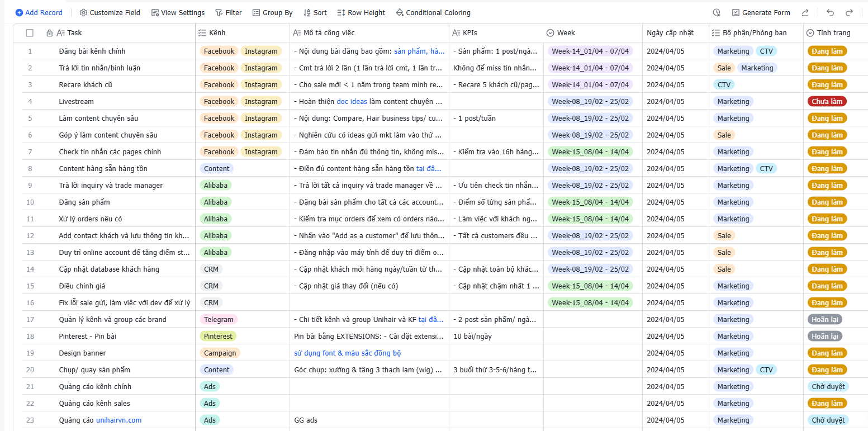The width and height of the screenshot is (868, 431).
Task: Open 'Hoãn lại' status in Quản lý kênh row
Action: (825, 319)
